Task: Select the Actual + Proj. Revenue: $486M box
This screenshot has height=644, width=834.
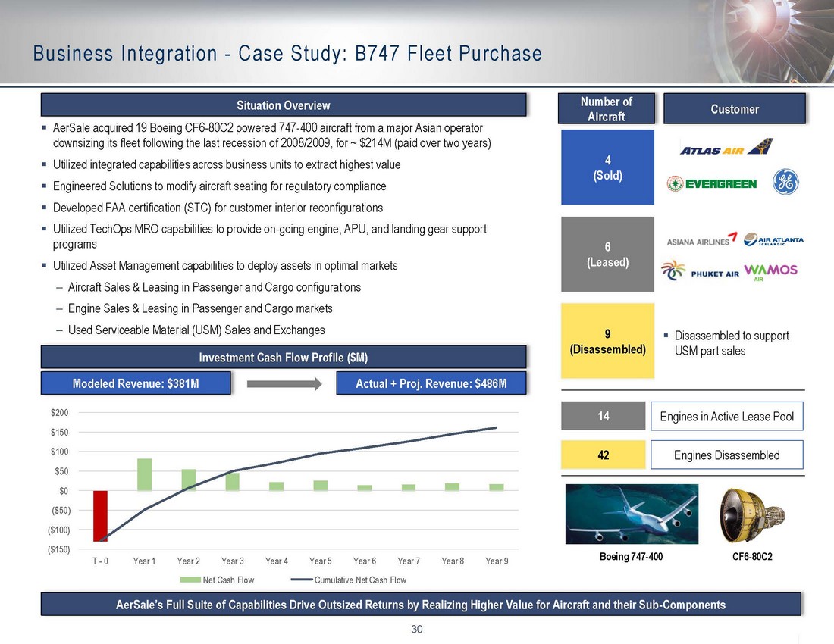Action: click(430, 384)
